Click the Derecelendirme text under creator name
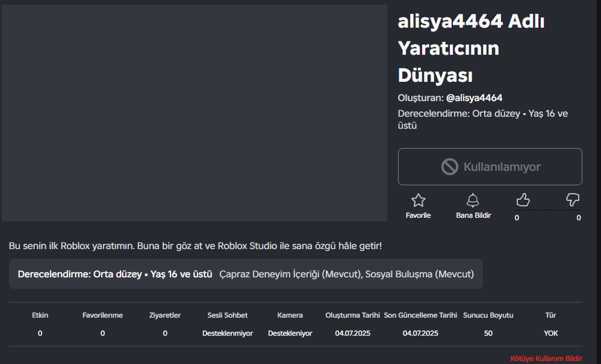This screenshot has width=601, height=364. (483, 119)
